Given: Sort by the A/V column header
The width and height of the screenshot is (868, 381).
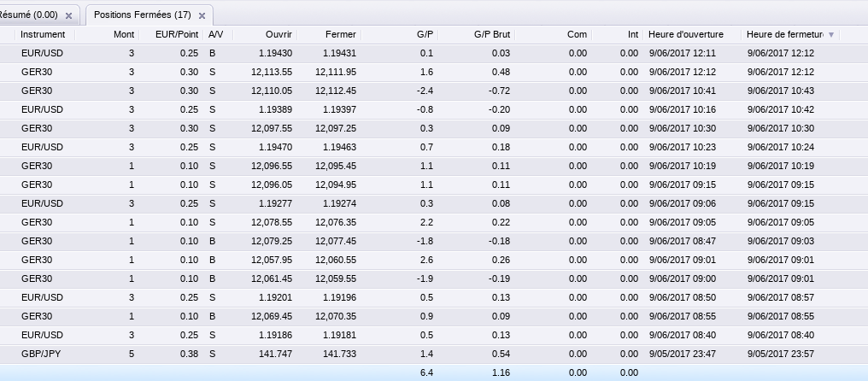Looking at the screenshot, I should [x=215, y=35].
